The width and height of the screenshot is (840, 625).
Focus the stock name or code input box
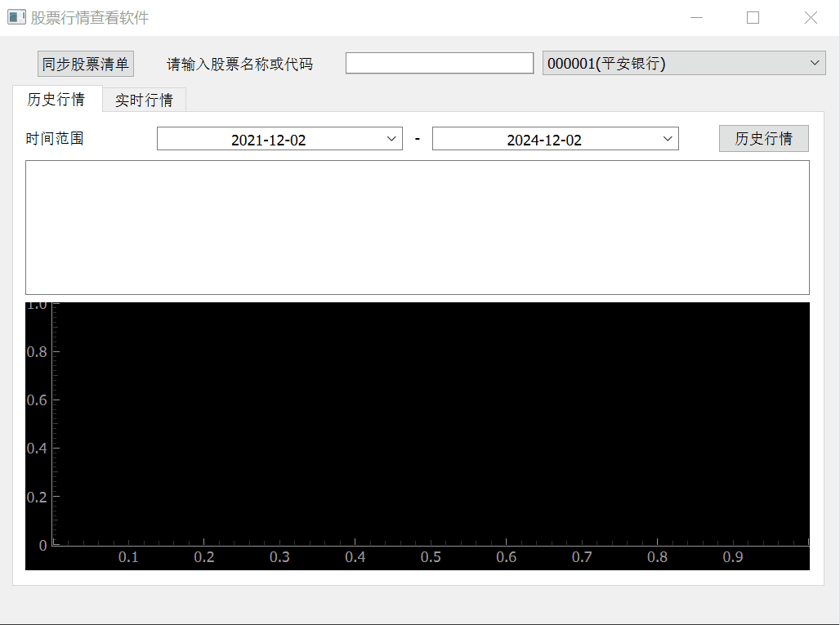(x=439, y=63)
